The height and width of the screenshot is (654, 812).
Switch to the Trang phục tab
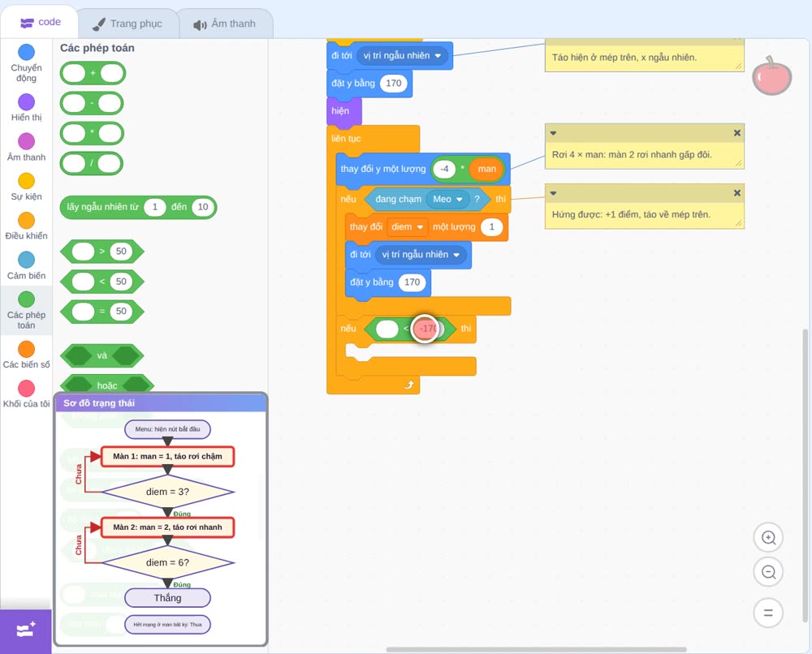click(127, 24)
